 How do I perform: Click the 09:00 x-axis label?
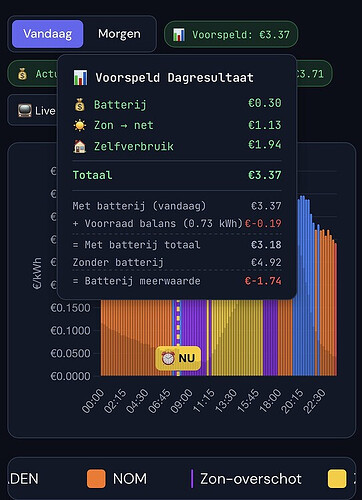181,401
